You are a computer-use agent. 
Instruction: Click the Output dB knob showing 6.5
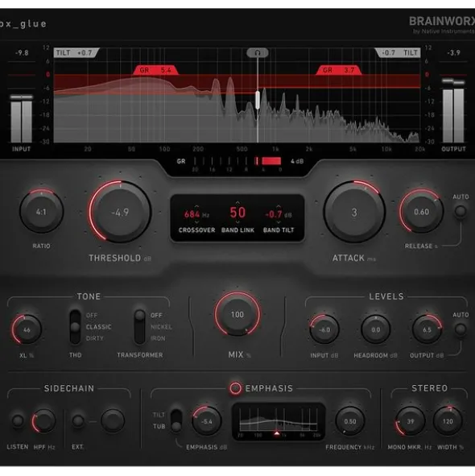click(x=427, y=329)
